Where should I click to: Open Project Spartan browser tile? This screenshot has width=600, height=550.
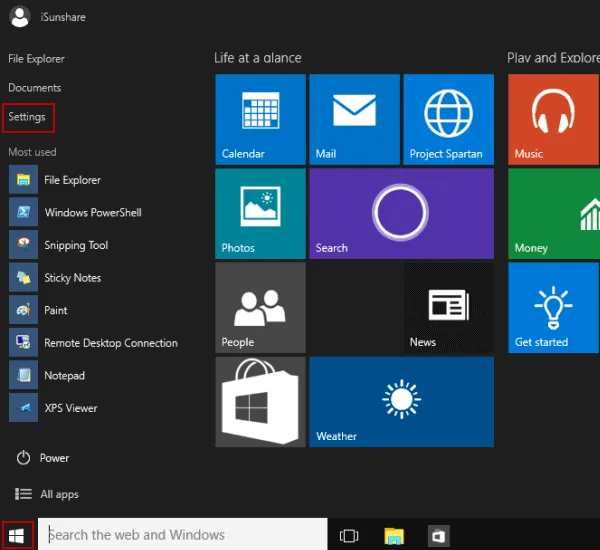tap(448, 119)
